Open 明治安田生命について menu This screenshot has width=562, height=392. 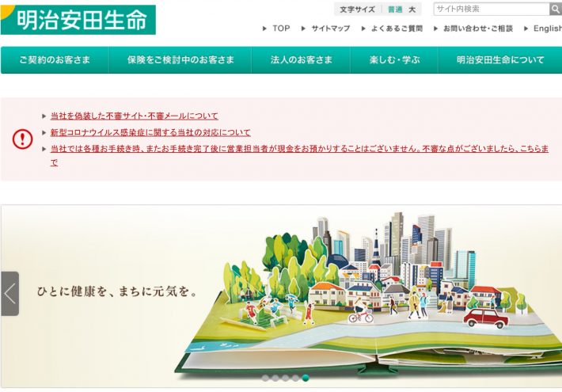pyautogui.click(x=500, y=60)
